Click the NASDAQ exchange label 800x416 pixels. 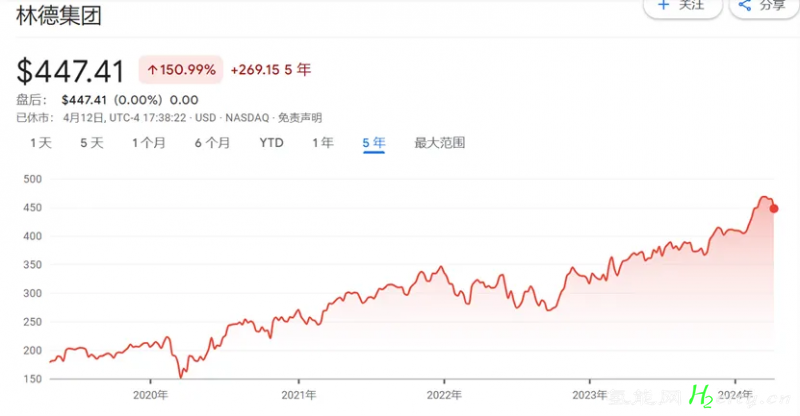coord(247,118)
